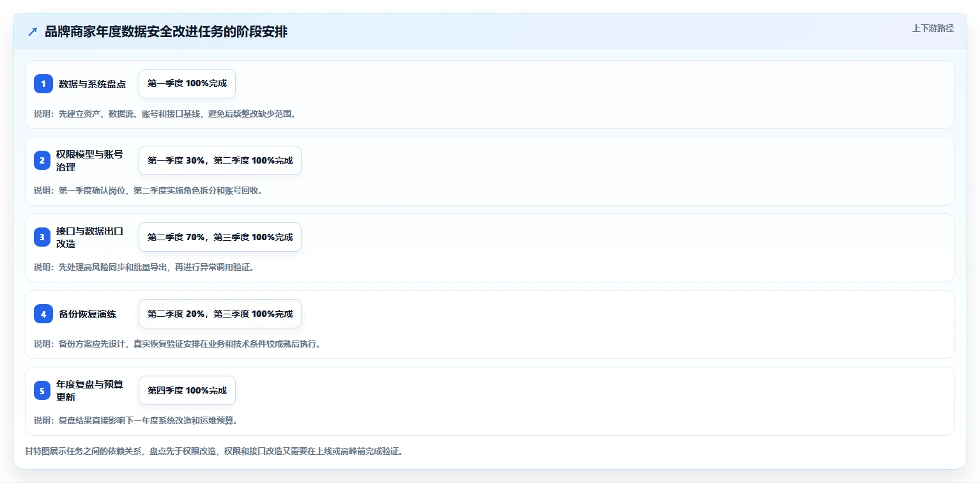Click step number 4 badge

43,314
